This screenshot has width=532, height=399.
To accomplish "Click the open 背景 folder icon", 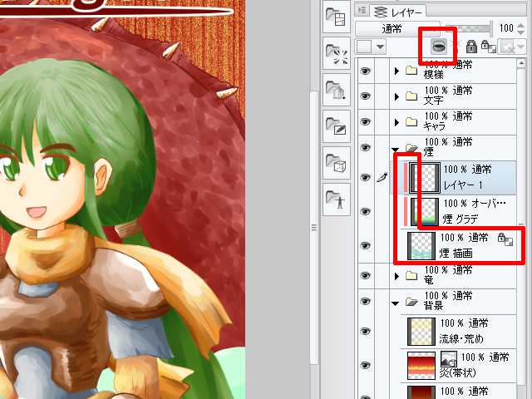I will click(x=411, y=301).
